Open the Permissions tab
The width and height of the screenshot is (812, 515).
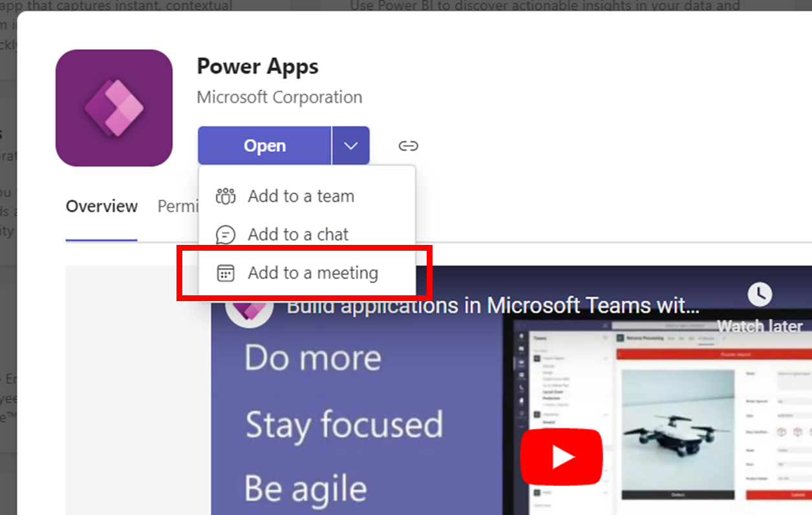tap(180, 206)
